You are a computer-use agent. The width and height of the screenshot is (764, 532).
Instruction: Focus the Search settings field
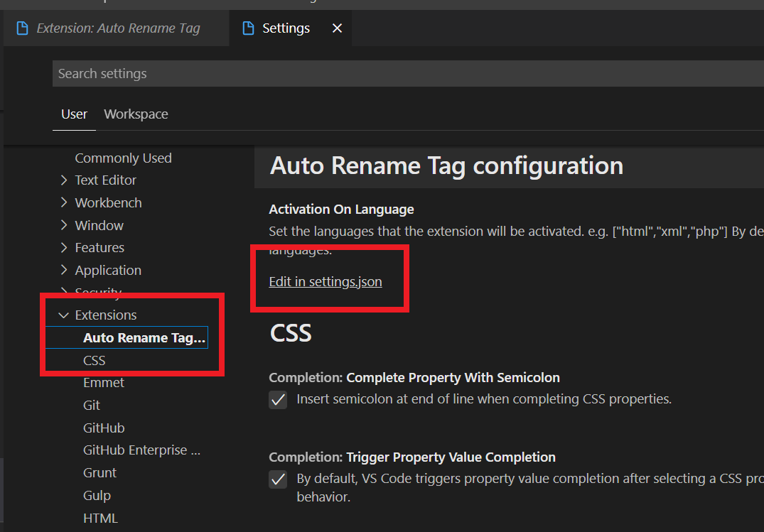pyautogui.click(x=409, y=74)
